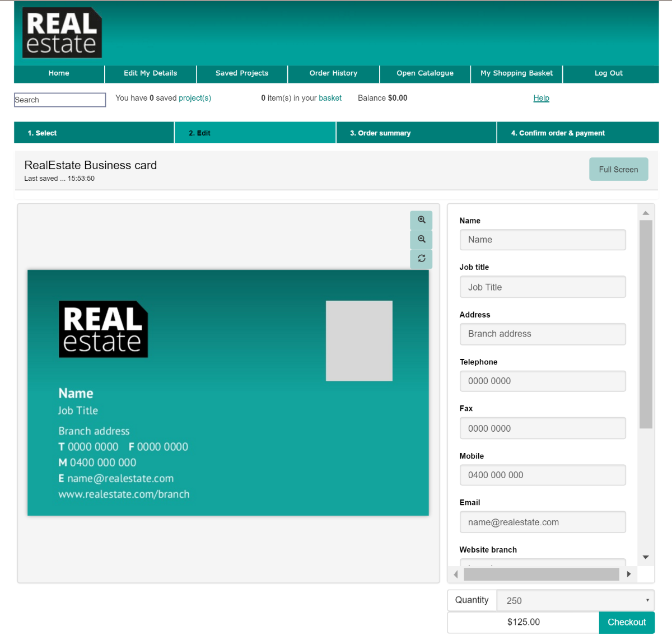Click the reset view refresh icon
The image size is (672, 640).
[421, 258]
